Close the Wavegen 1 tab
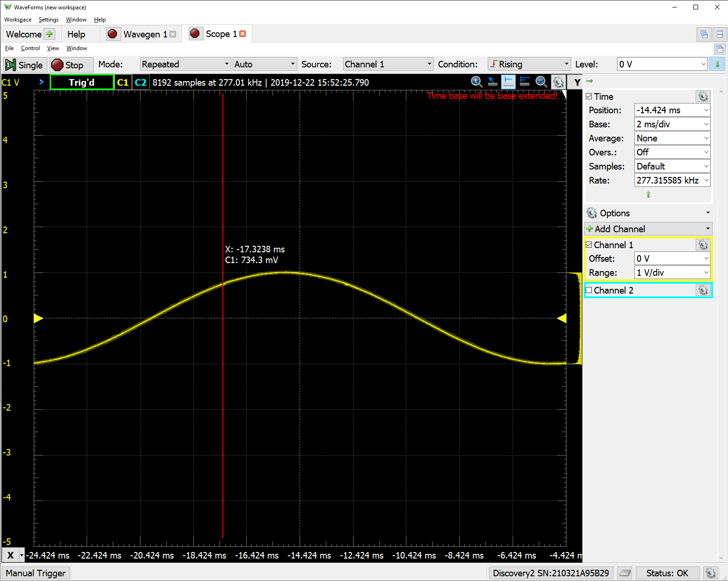This screenshot has height=581, width=728. 173,34
